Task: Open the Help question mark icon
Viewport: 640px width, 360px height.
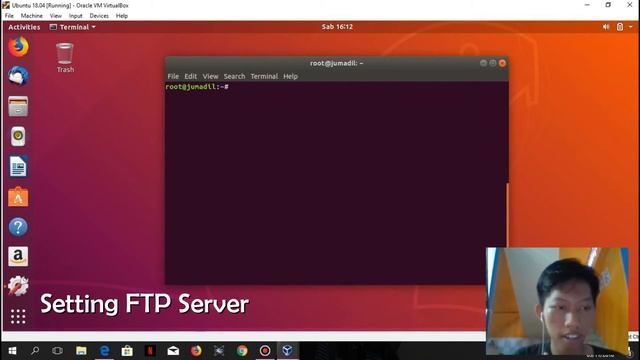Action: (x=18, y=227)
